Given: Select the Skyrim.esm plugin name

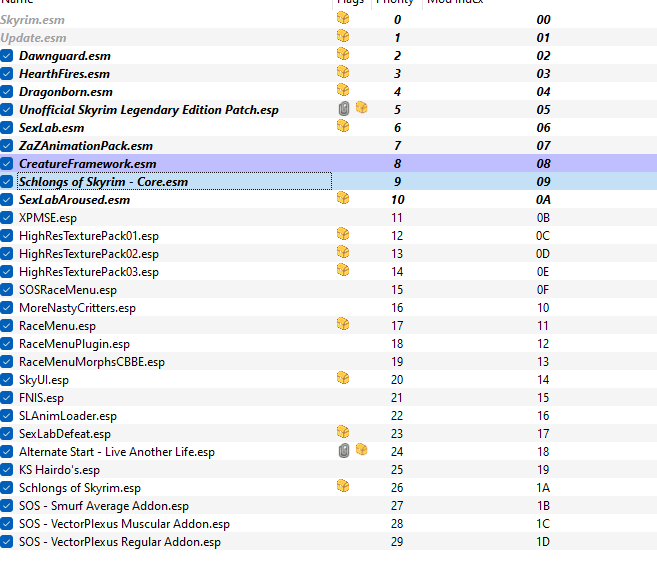Looking at the screenshot, I should pyautogui.click(x=33, y=20).
